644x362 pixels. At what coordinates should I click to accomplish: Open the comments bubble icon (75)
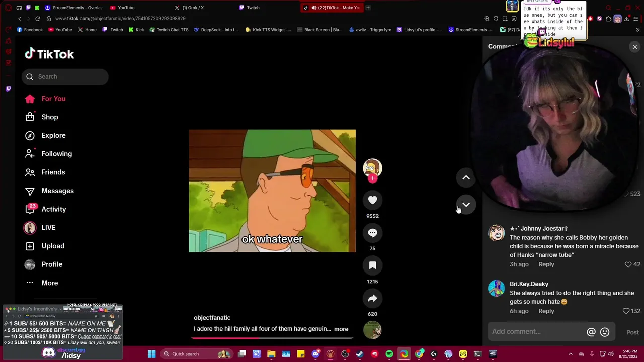click(x=372, y=233)
